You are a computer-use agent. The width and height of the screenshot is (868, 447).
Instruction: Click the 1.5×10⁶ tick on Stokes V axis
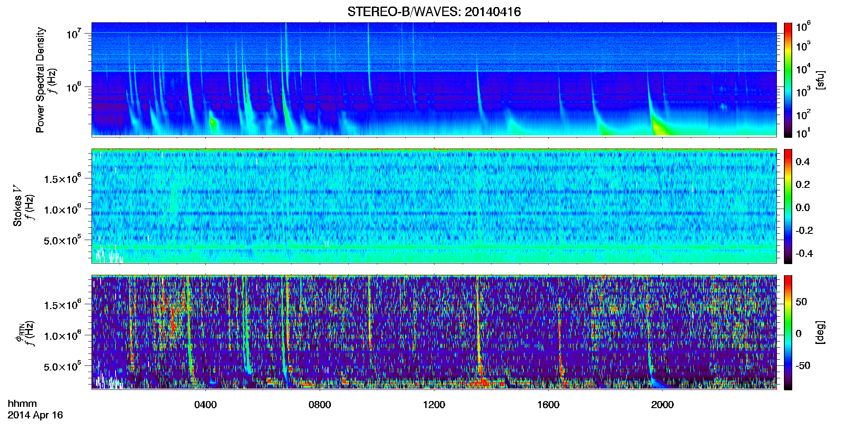coord(63,179)
